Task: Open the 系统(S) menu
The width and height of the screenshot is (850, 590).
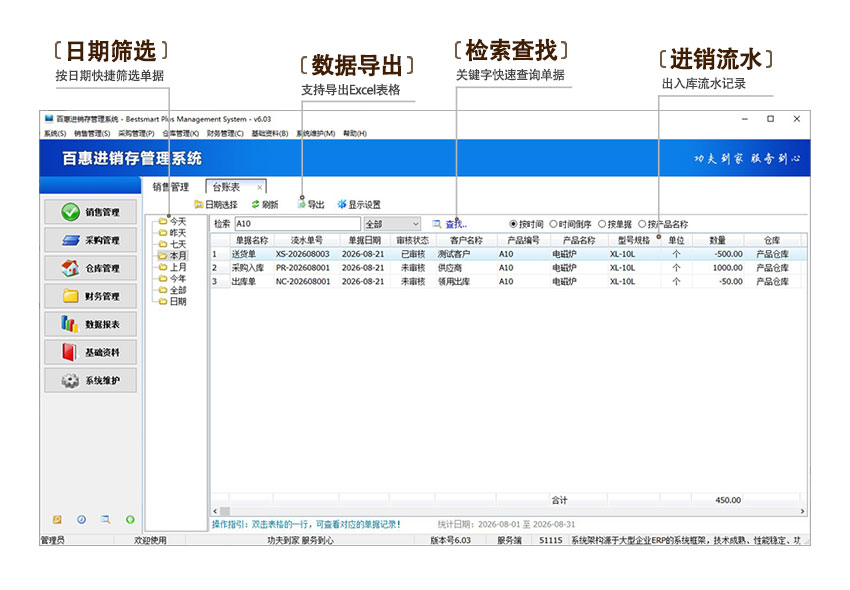Action: (x=55, y=133)
